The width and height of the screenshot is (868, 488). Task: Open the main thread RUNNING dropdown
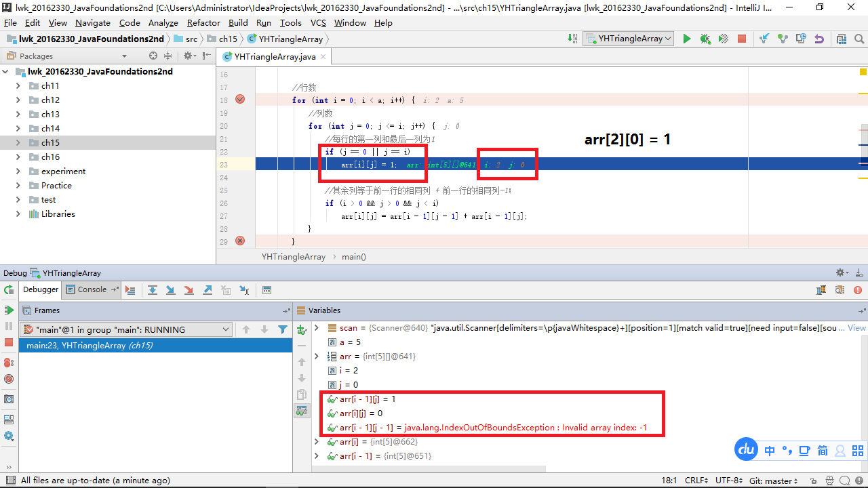pyautogui.click(x=126, y=329)
